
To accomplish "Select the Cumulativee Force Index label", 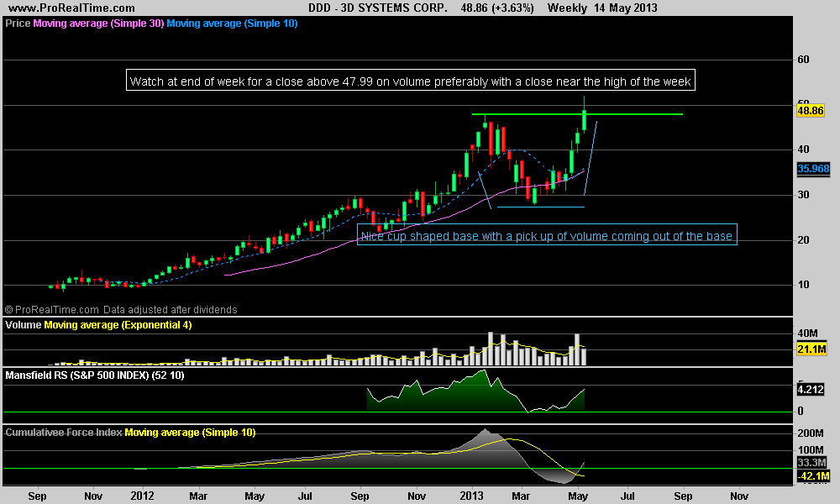I will point(64,433).
